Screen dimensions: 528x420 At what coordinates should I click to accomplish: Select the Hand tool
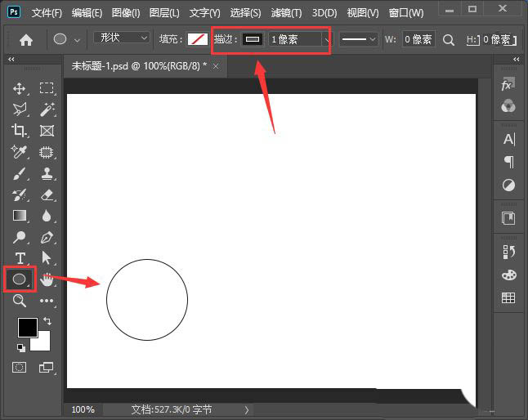pos(47,279)
